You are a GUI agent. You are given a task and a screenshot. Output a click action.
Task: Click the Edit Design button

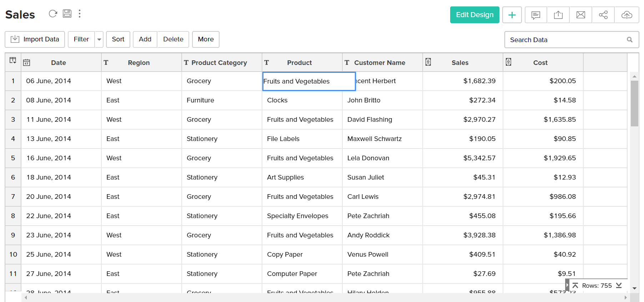[474, 15]
